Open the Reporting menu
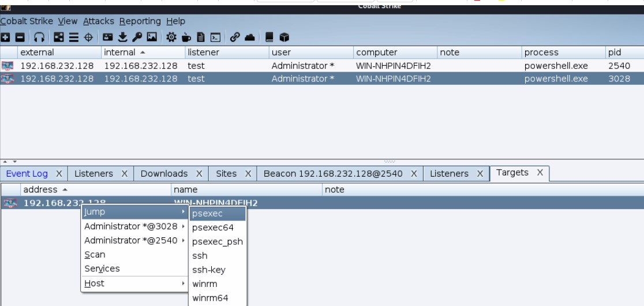The image size is (644, 306). (140, 21)
